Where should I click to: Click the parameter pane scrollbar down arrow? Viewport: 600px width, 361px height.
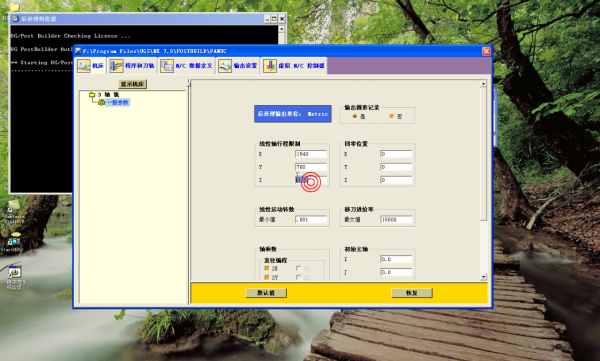tap(483, 277)
